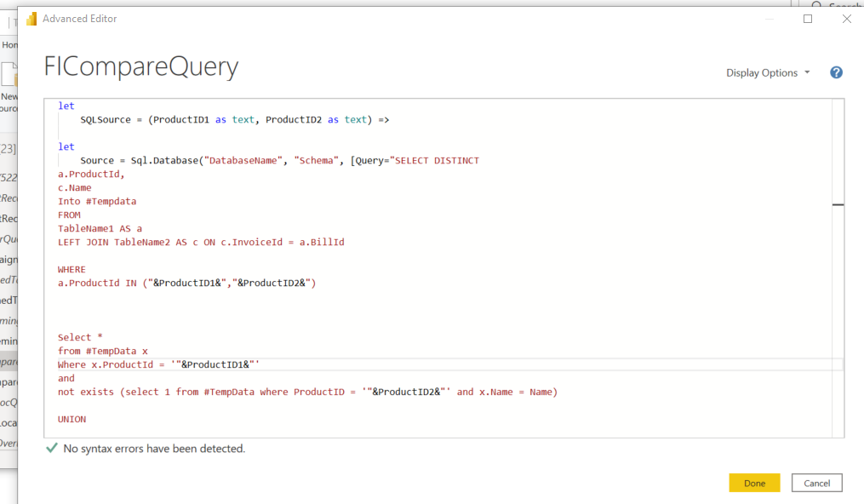The width and height of the screenshot is (864, 504).
Task: Click the 'UNION' line in the editor
Action: pos(72,419)
